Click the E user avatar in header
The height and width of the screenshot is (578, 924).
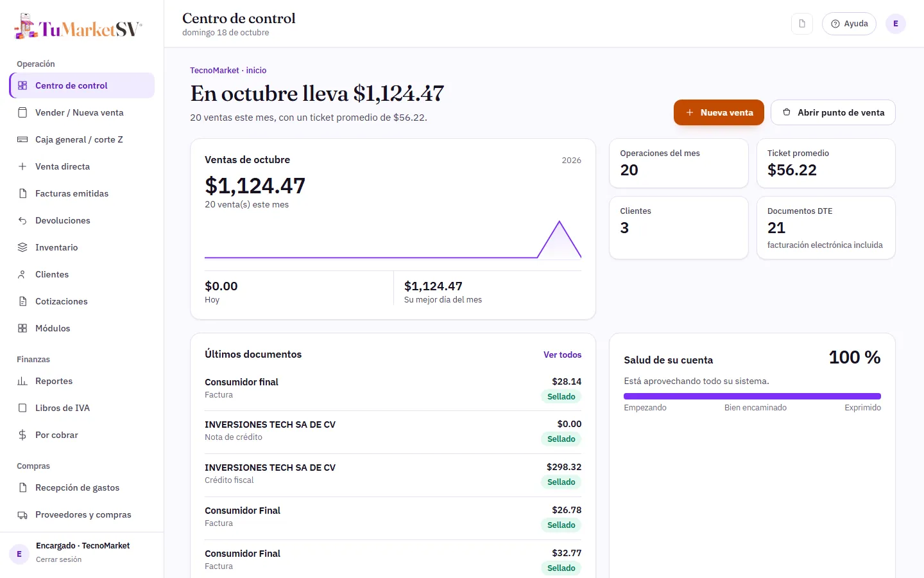896,24
